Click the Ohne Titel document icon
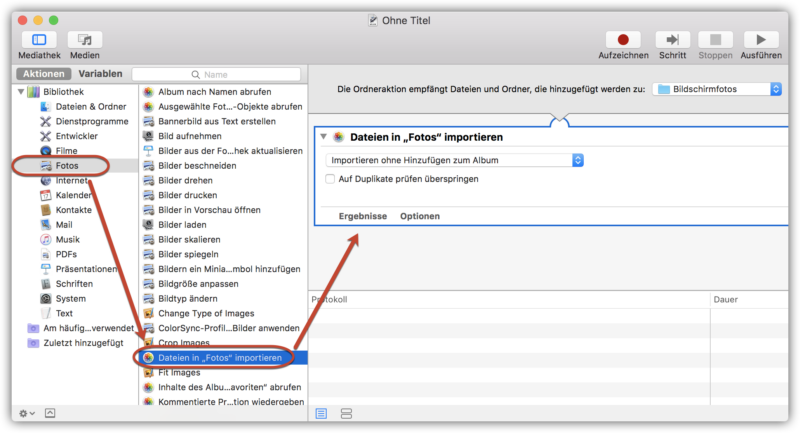This screenshot has width=800, height=433. pos(373,20)
